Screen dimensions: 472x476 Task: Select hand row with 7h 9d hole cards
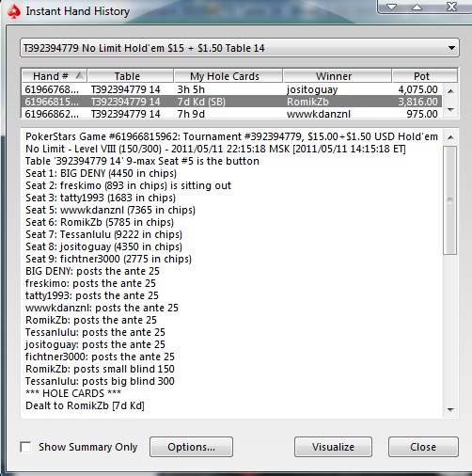point(231,114)
